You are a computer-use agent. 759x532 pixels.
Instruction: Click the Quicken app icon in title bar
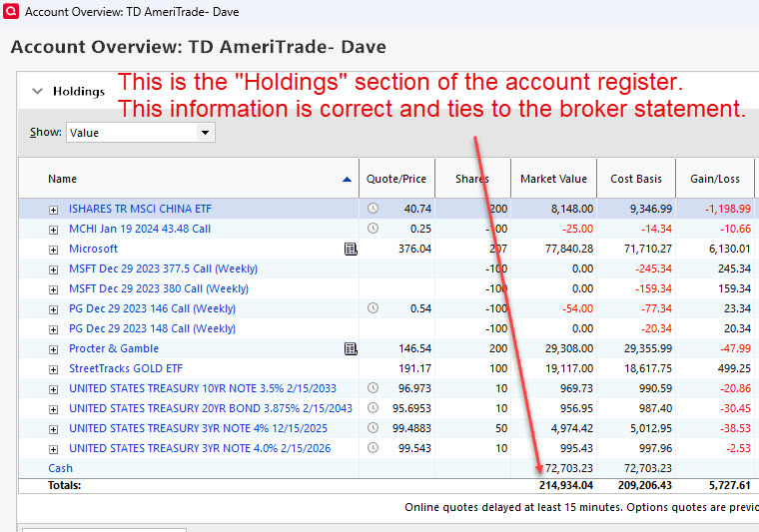point(11,11)
